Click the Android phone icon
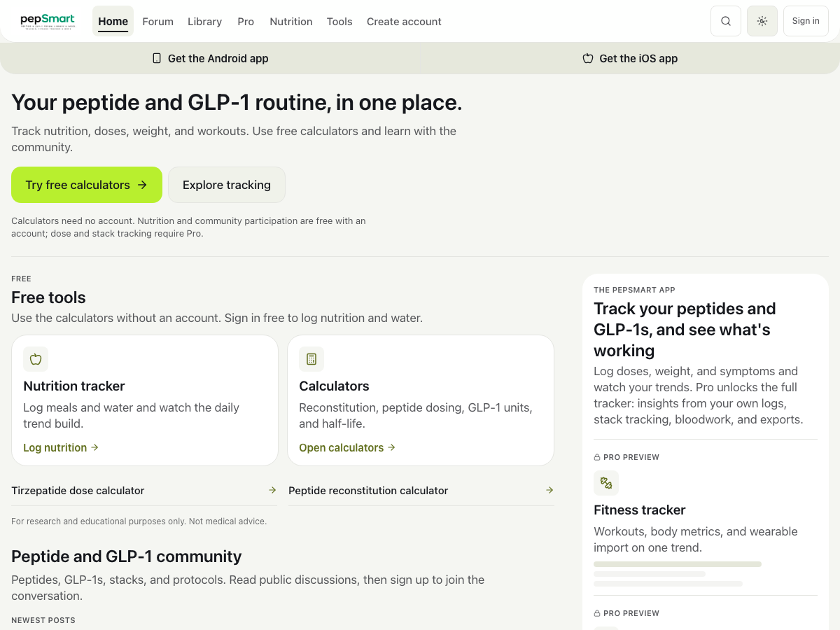Viewport: 840px width, 630px height. pos(157,59)
